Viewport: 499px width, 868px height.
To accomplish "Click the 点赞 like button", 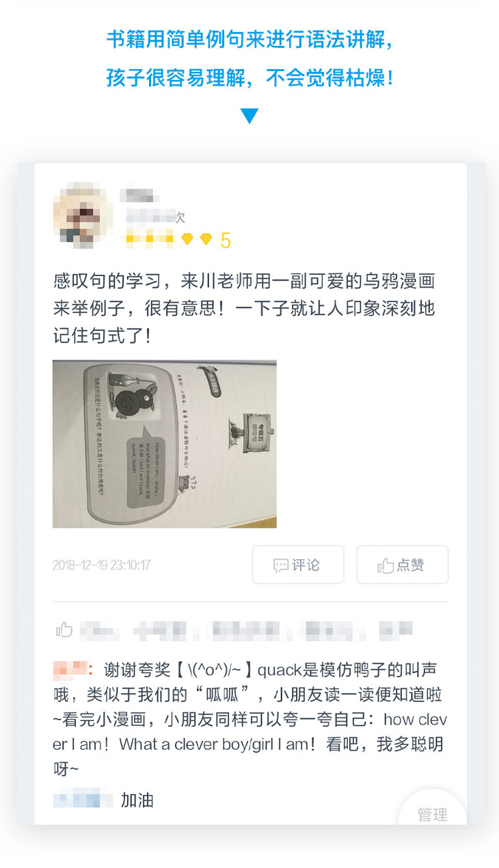I will [x=402, y=565].
